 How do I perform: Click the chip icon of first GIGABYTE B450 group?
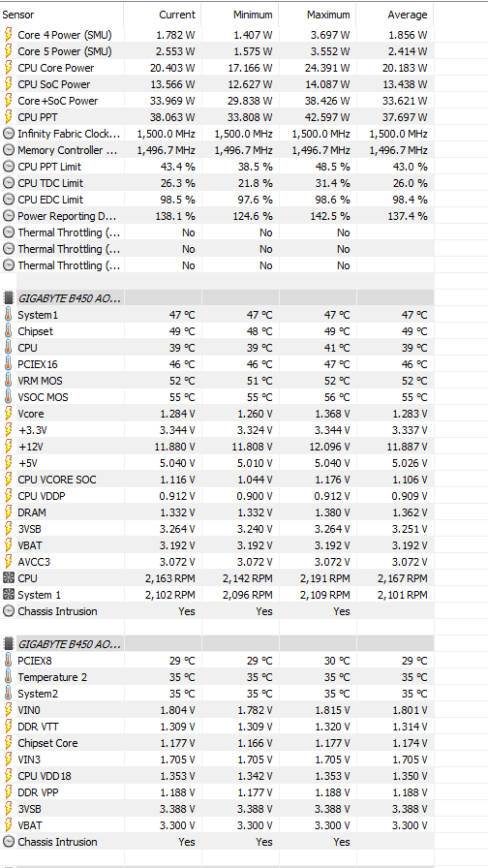point(9,298)
